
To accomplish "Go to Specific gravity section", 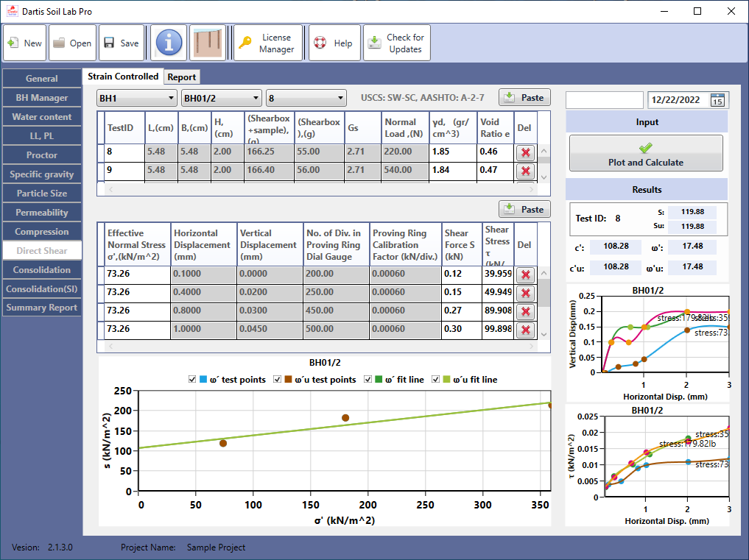I will pyautogui.click(x=41, y=174).
